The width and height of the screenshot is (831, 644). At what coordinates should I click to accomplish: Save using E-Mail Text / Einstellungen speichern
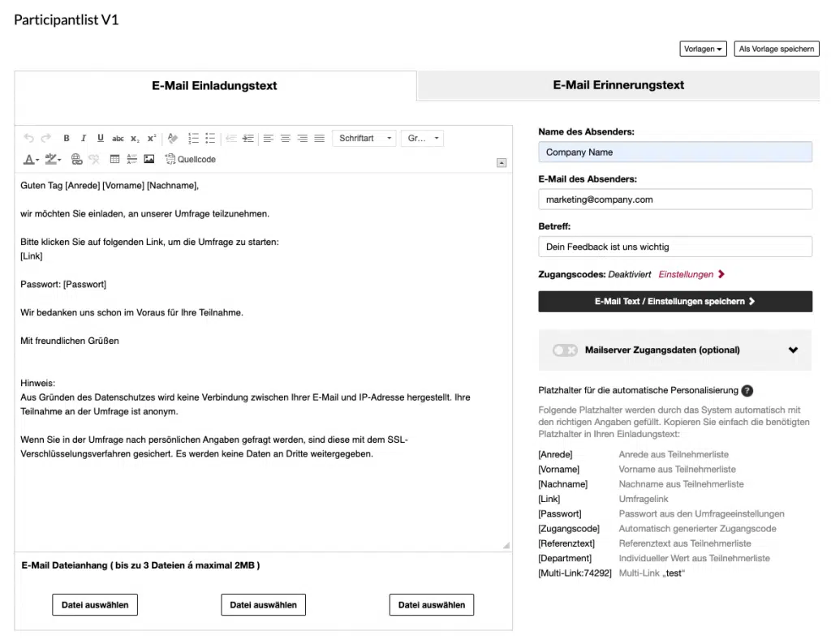674,301
